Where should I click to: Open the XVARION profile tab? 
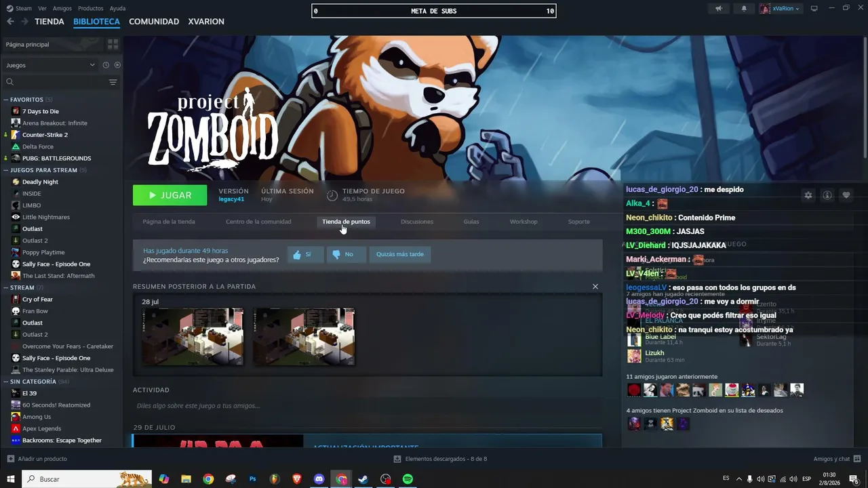[x=205, y=22]
